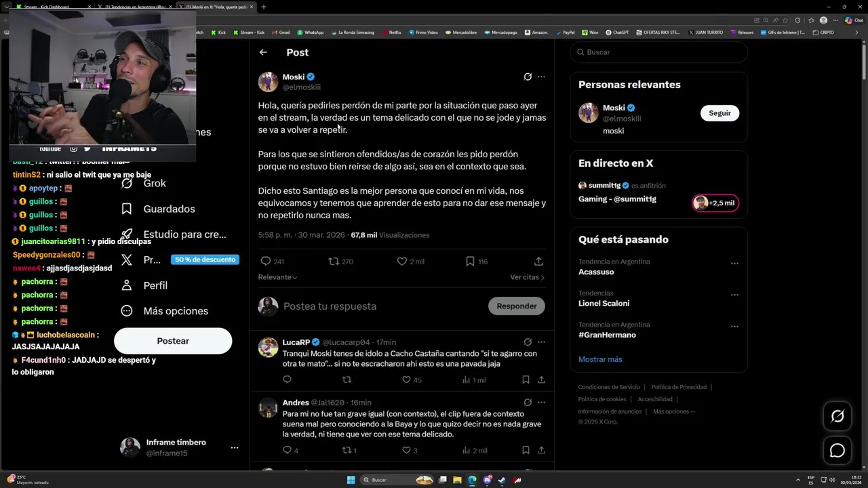This screenshot has height=488, width=868.
Task: Like Andres's reply with 3 likes
Action: coord(410,450)
